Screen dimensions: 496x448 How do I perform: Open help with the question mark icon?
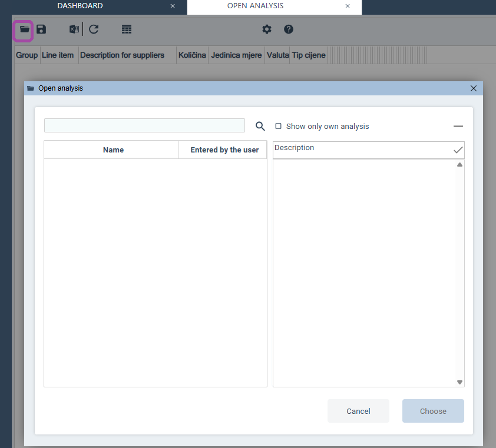289,29
